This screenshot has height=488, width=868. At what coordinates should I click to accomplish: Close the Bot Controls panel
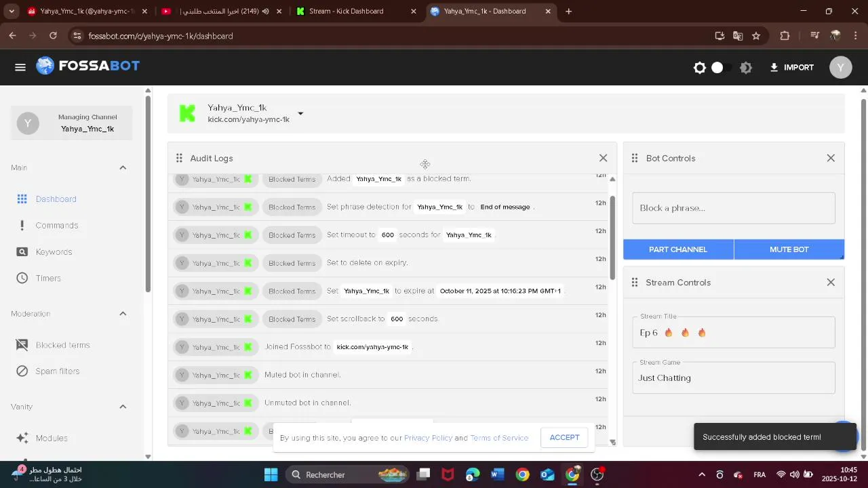point(831,158)
